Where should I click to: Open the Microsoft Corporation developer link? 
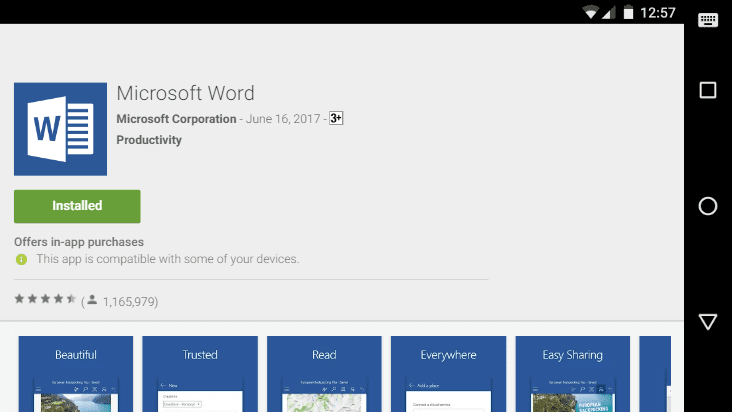pyautogui.click(x=176, y=119)
